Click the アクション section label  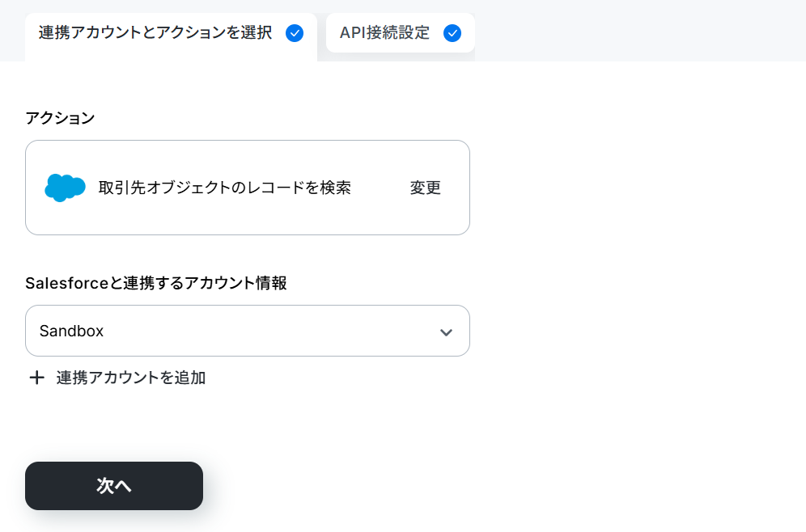tap(60, 118)
